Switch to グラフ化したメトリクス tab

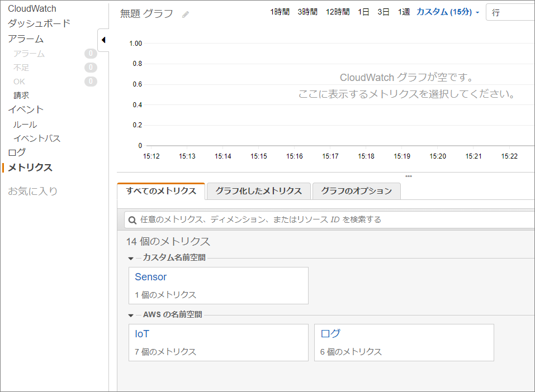259,191
